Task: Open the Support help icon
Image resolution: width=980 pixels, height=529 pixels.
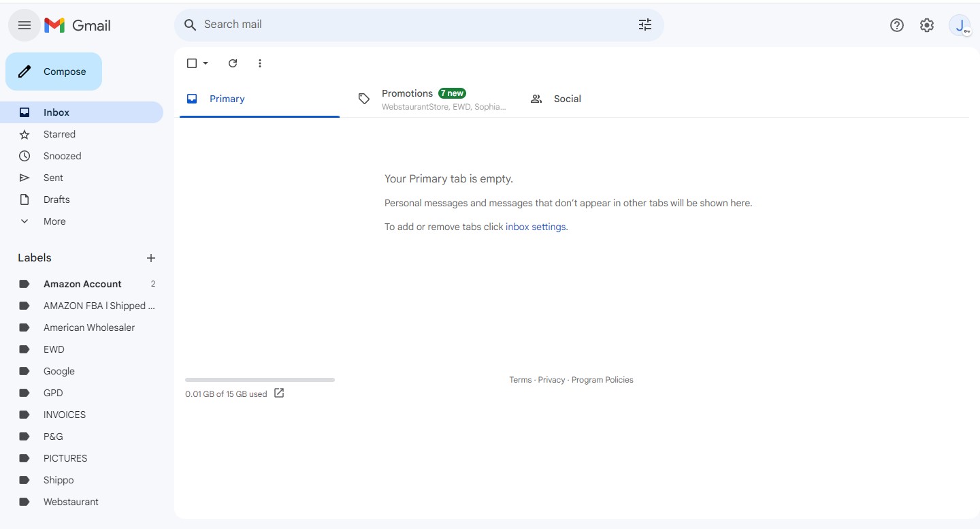Action: 897,25
